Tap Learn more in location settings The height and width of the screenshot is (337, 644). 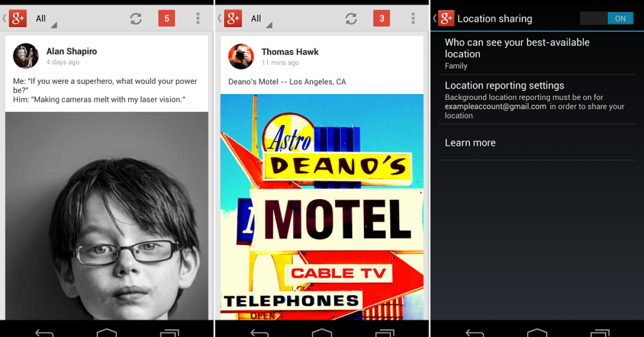click(470, 143)
